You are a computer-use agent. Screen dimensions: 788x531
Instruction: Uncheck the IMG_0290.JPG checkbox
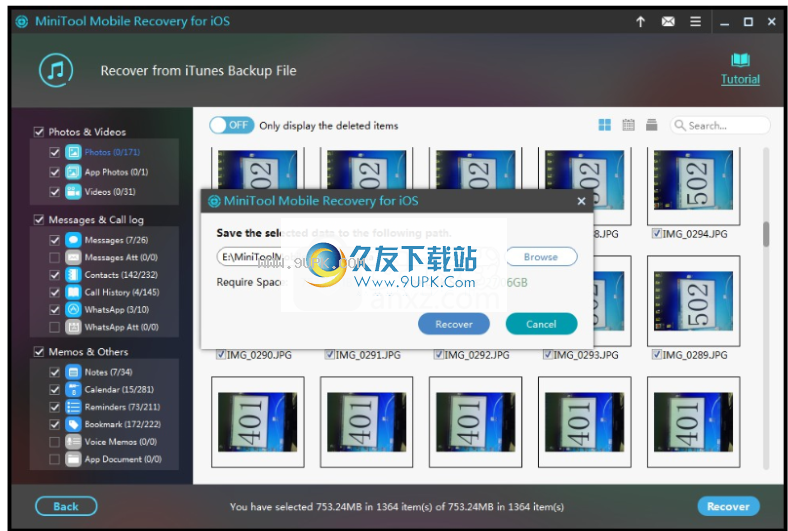(221, 355)
